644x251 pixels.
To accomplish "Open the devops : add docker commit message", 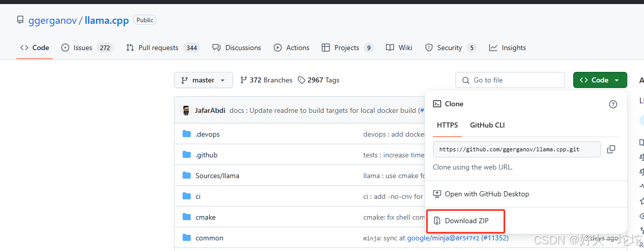I will click(394, 134).
